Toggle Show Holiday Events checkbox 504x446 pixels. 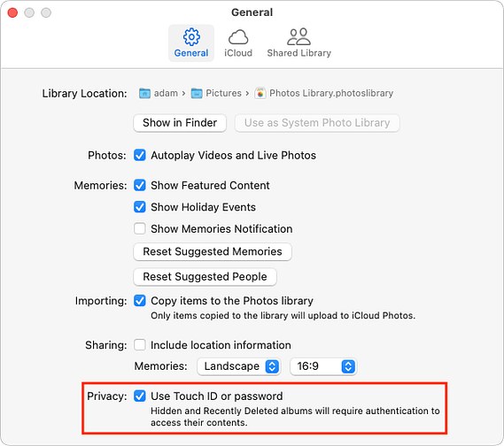click(140, 207)
